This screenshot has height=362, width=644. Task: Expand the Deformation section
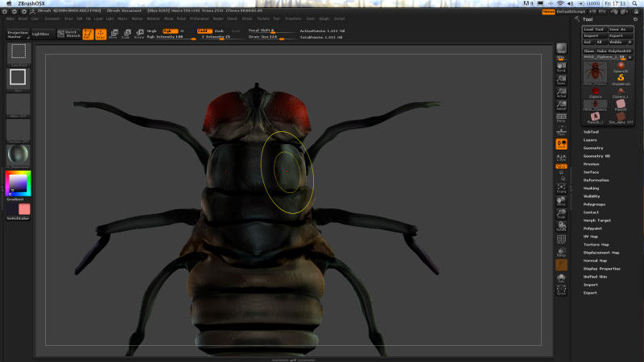click(597, 180)
